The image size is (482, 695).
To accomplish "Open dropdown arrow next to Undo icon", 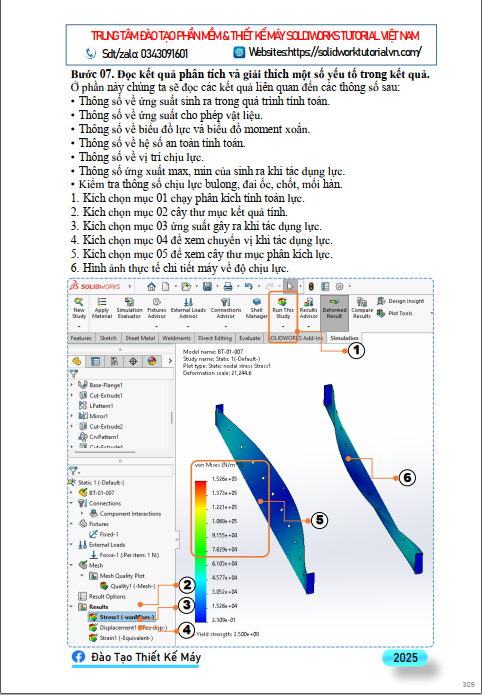I will 258,286.
